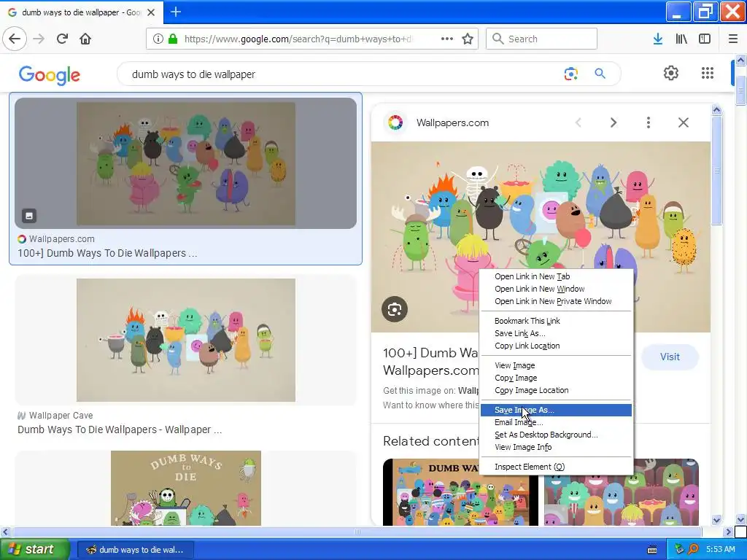Open the home page icon
Viewport: 747px width, 560px height.
pos(85,39)
